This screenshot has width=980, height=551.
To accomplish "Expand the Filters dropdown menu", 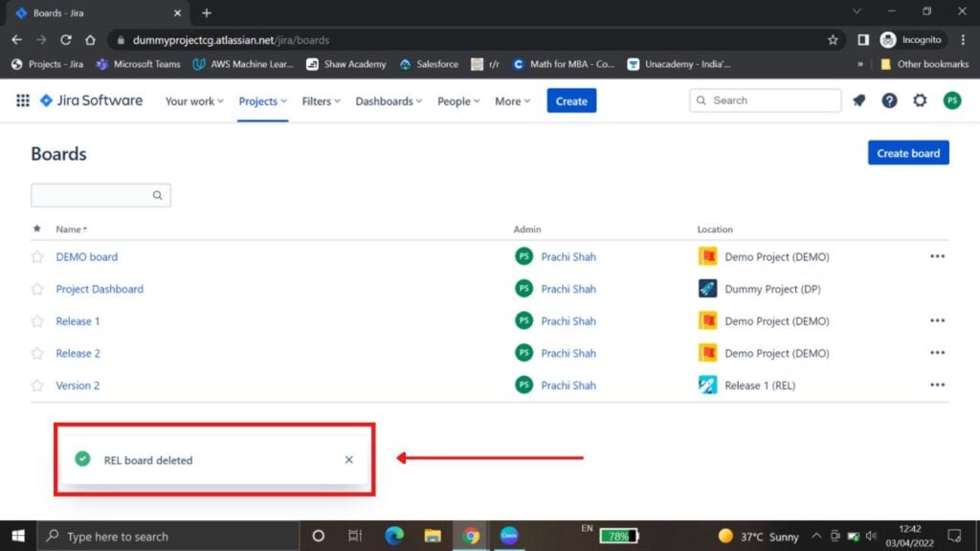I will pyautogui.click(x=321, y=101).
